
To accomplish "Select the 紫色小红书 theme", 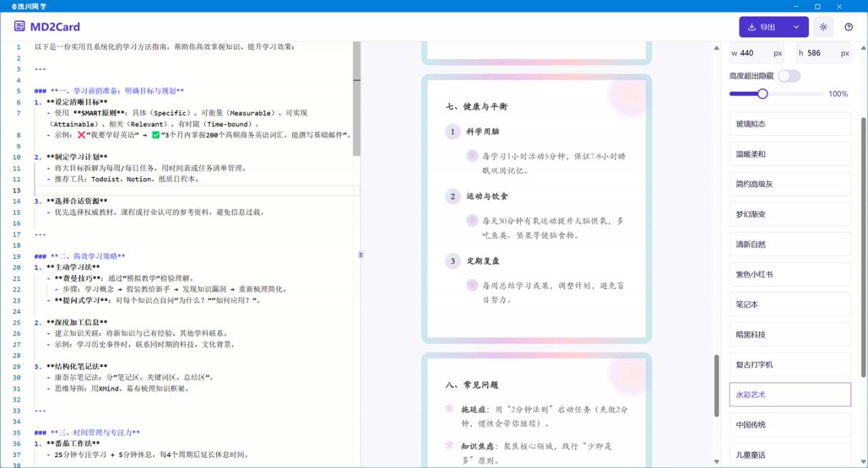I will (790, 274).
